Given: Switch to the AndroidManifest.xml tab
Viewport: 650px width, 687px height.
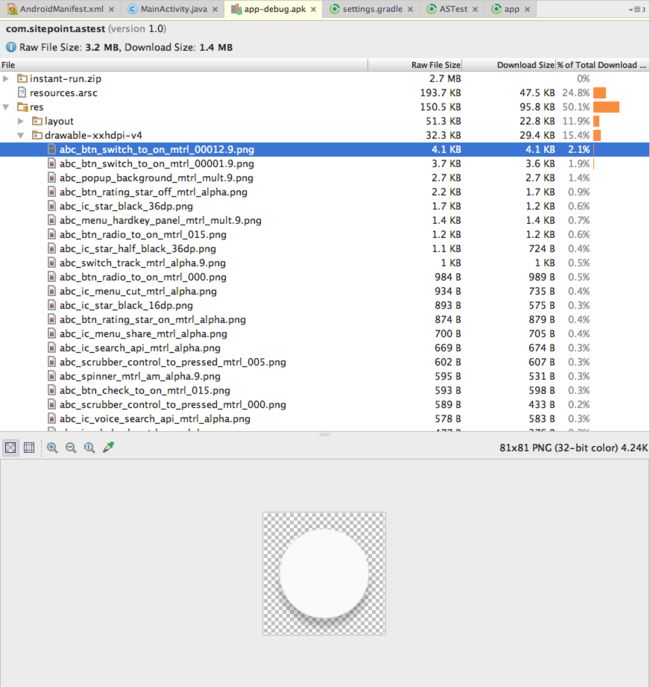Looking at the screenshot, I should click(61, 9).
